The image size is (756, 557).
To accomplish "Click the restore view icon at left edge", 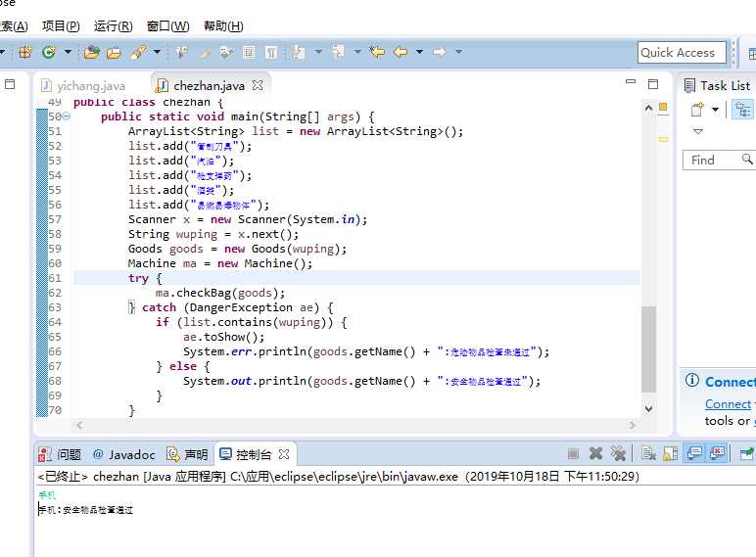I will (x=10, y=84).
